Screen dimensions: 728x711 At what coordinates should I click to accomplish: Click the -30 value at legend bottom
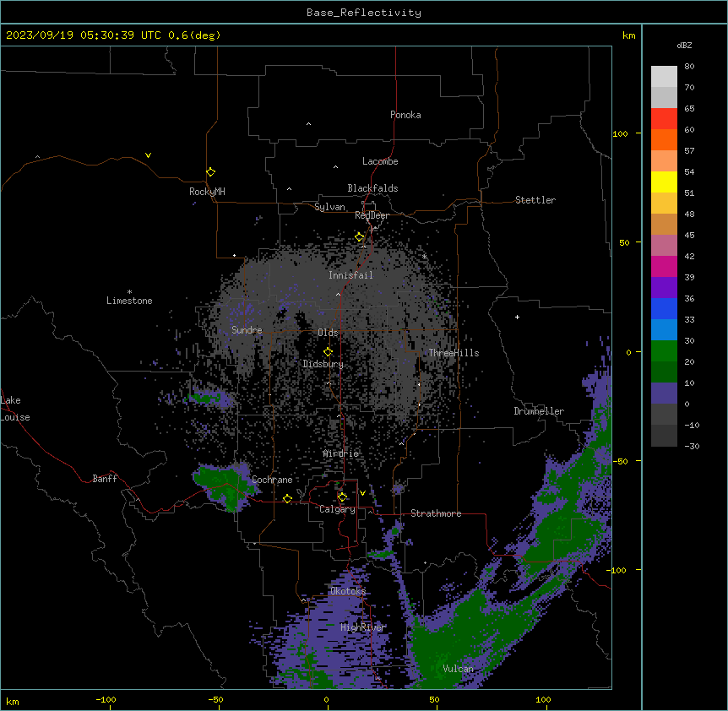[x=692, y=447]
